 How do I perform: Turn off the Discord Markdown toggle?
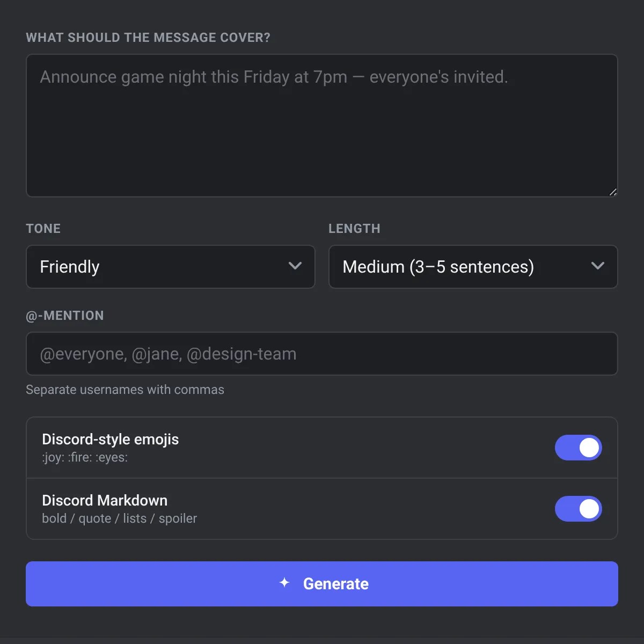point(579,509)
